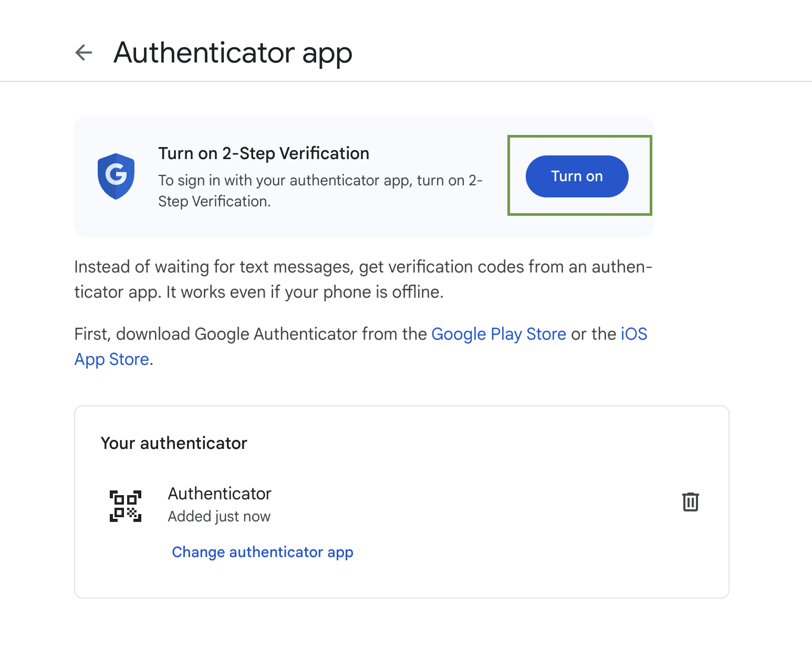Click the QR code authenticator icon
The width and height of the screenshot is (812, 670).
(126, 506)
